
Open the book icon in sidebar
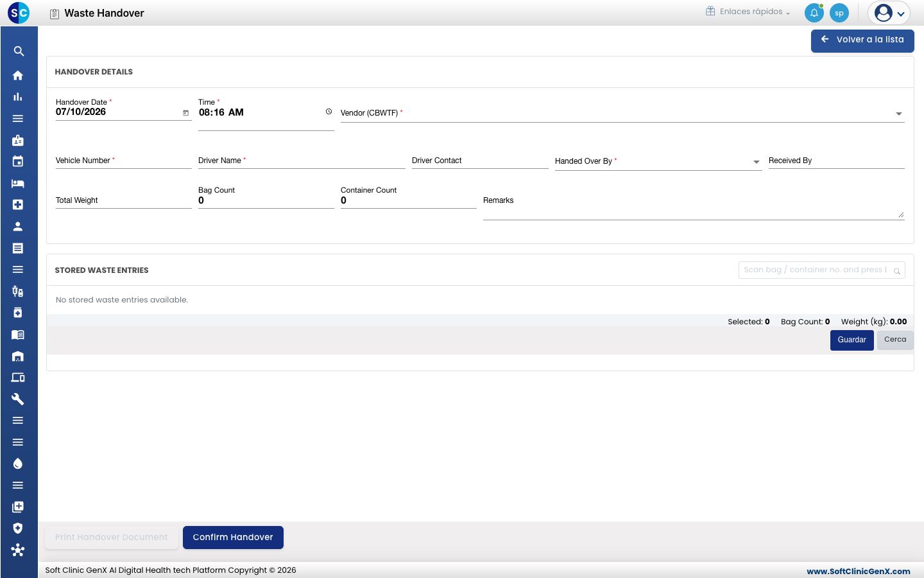click(x=18, y=335)
